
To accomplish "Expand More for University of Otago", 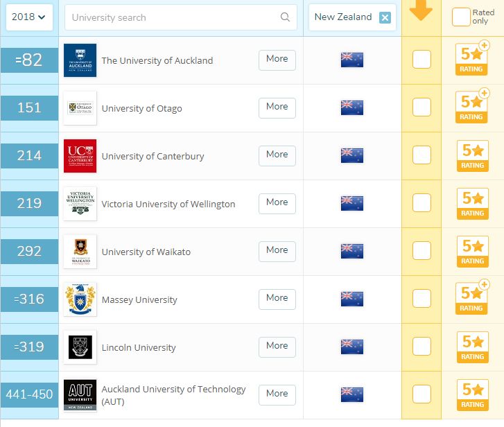I will [277, 107].
